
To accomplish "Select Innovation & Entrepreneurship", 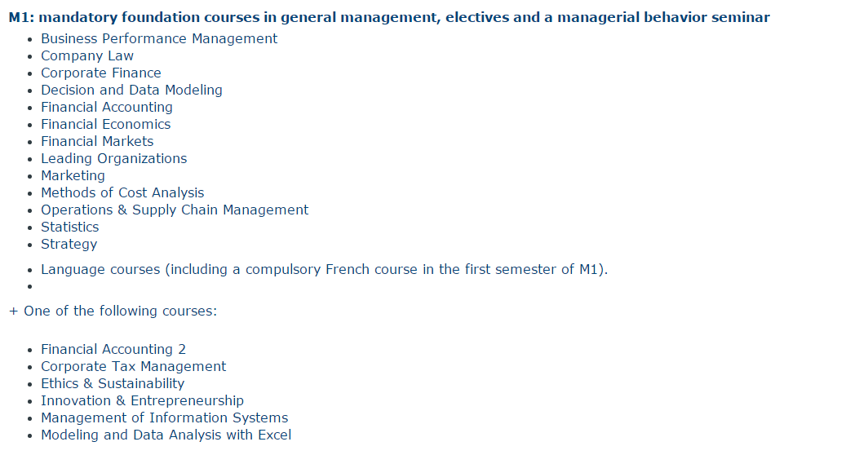I will (142, 401).
